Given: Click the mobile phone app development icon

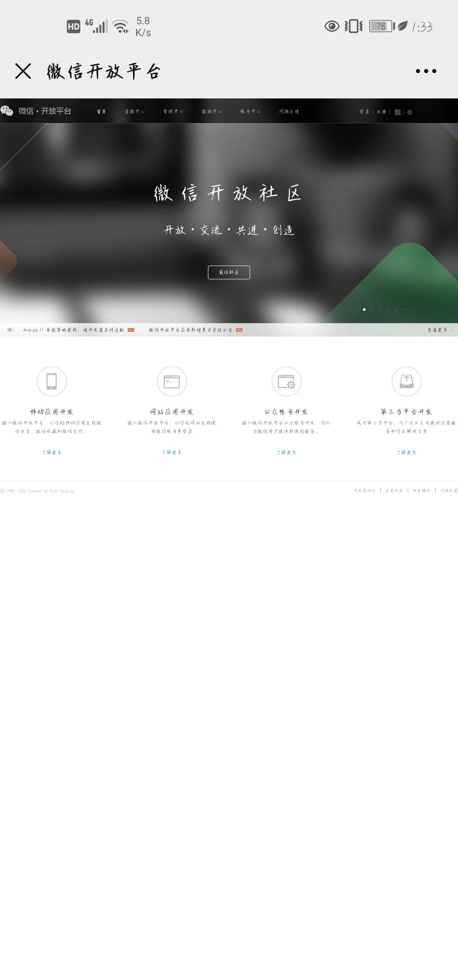Looking at the screenshot, I should pos(52,381).
